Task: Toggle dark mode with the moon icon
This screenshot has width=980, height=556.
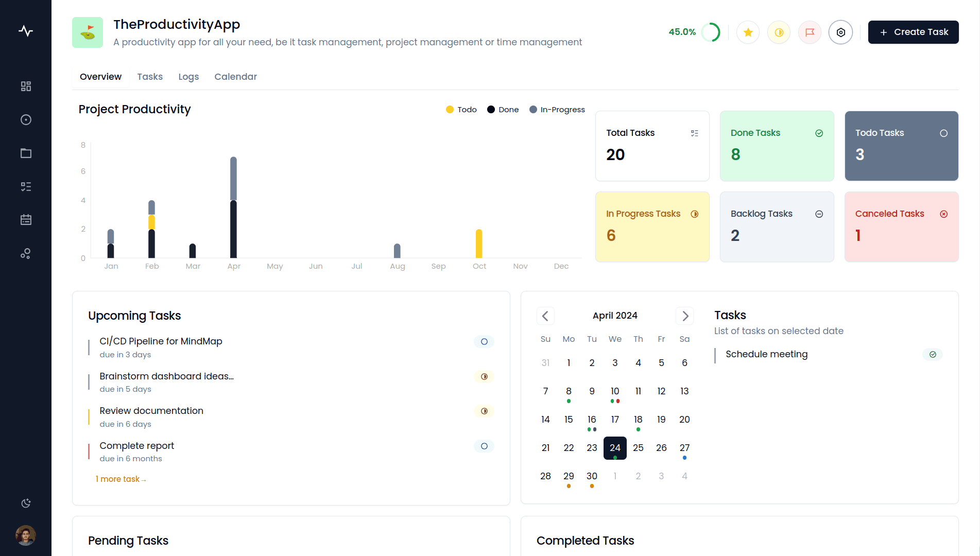Action: [26, 503]
